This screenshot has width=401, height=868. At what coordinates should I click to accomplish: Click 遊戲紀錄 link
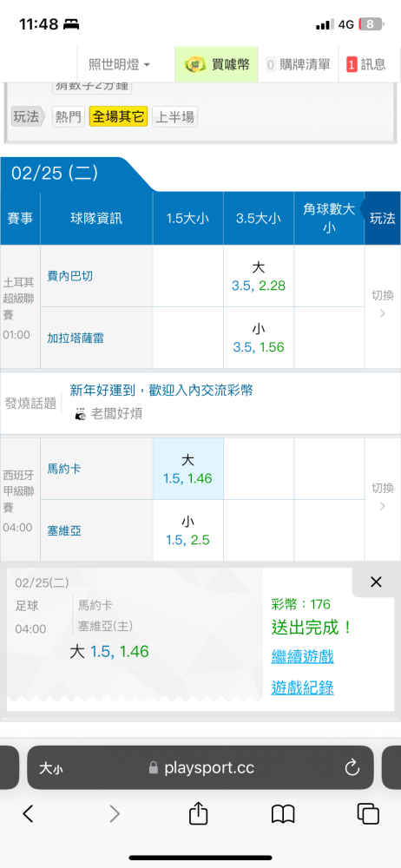[302, 688]
